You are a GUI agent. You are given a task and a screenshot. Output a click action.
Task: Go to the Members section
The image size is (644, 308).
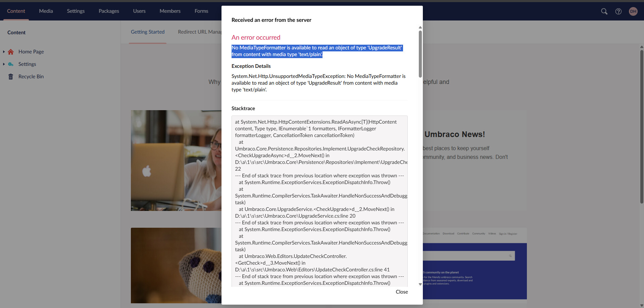click(x=170, y=11)
